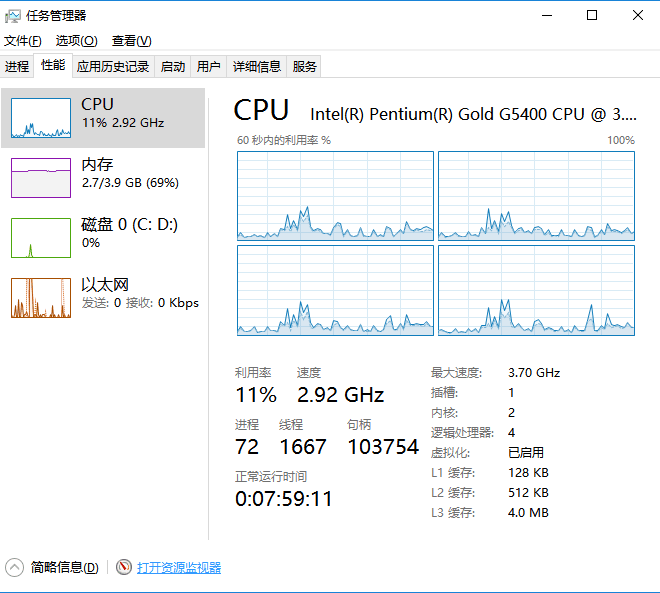Switch to the 启动 tab
This screenshot has width=660, height=593.
[173, 67]
